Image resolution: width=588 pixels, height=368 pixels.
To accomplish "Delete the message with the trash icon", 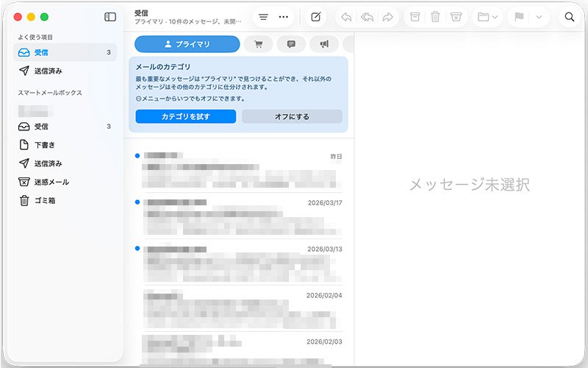I will point(435,17).
